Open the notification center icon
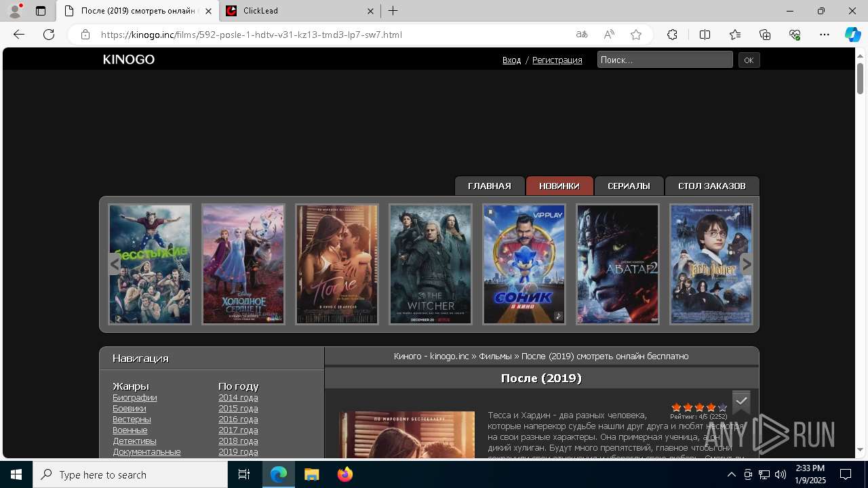This screenshot has width=868, height=488. [x=846, y=474]
